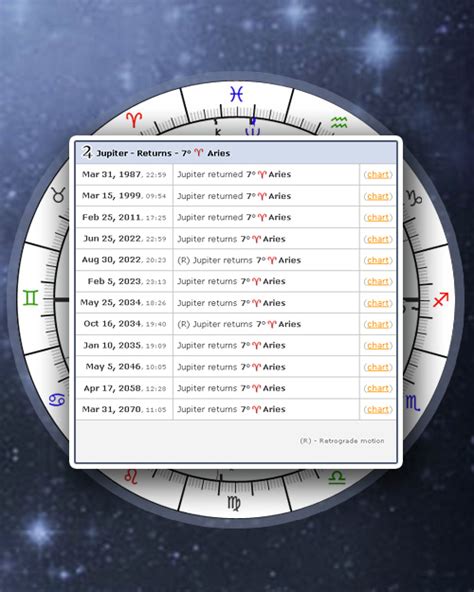Image resolution: width=474 pixels, height=592 pixels.
Task: Select the date 'Aug 30, 2022' cell
Action: [124, 260]
